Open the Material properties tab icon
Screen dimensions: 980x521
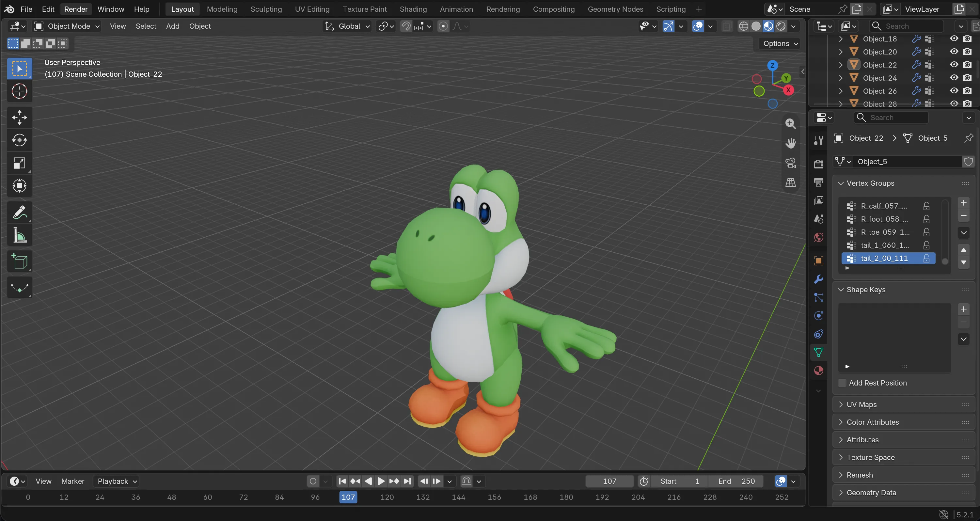[819, 371]
